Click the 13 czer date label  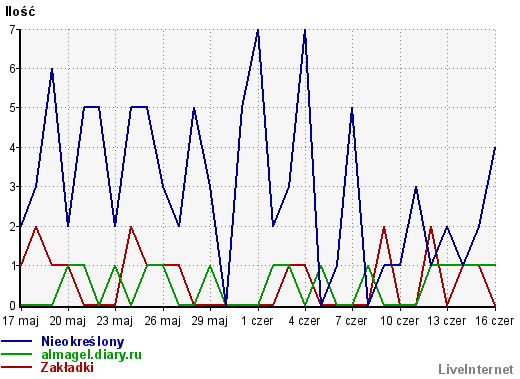447,321
